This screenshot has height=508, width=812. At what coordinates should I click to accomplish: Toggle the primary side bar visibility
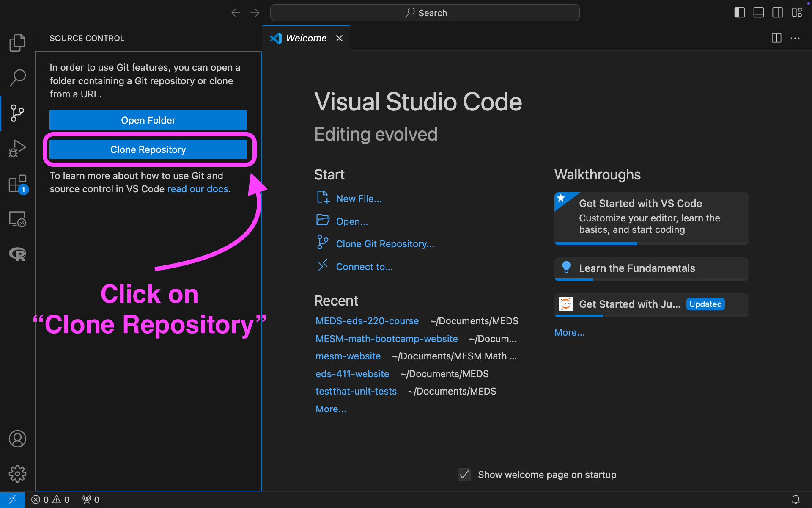[739, 13]
